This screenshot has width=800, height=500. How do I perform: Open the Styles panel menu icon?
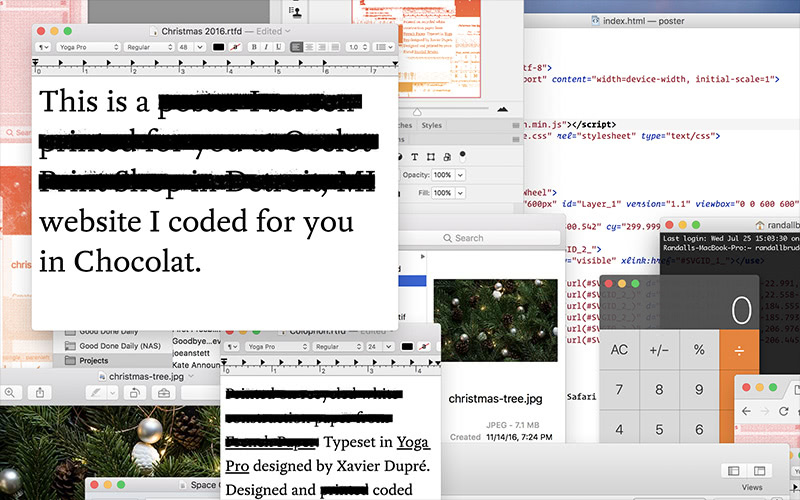pos(516,125)
